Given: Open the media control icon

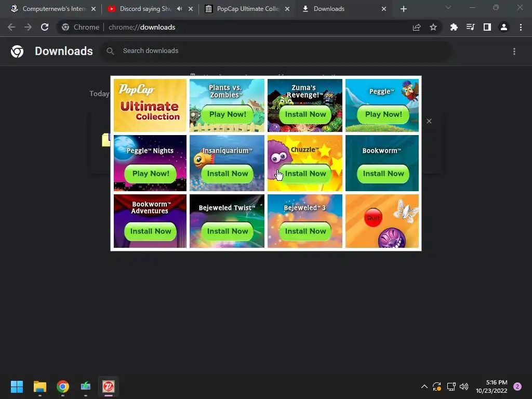Looking at the screenshot, I should (471, 27).
